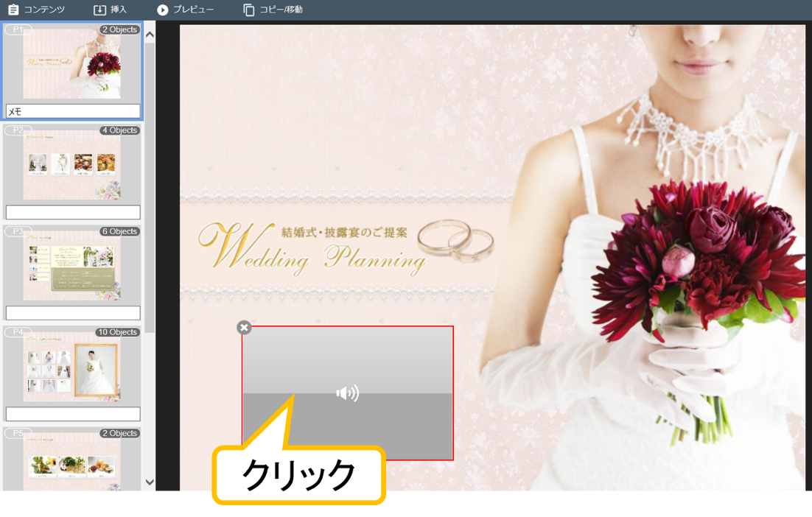
Task: Click the メモ field under slide P1
Action: [72, 111]
